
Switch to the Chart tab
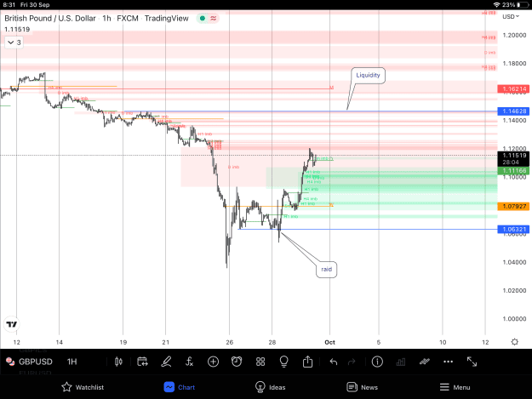179,387
